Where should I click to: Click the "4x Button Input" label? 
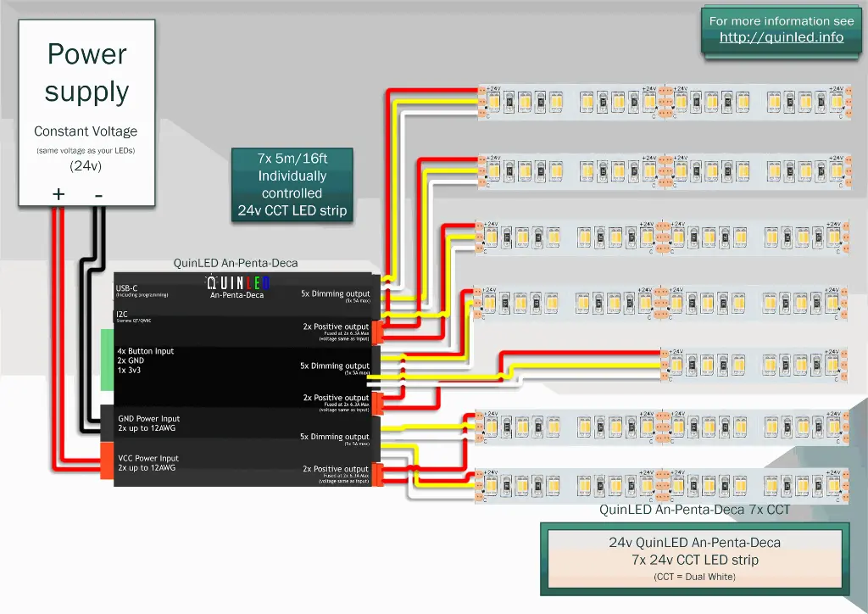click(x=146, y=351)
